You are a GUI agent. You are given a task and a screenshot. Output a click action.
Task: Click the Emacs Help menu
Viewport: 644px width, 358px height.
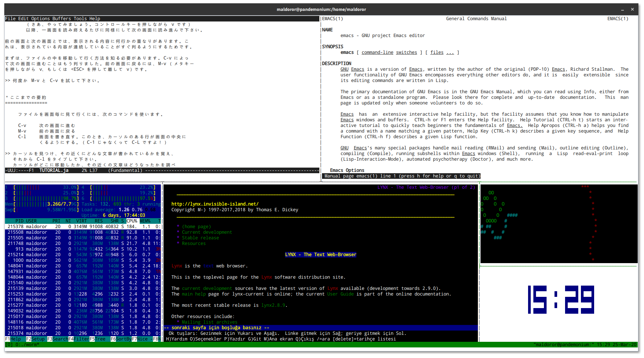coord(95,19)
